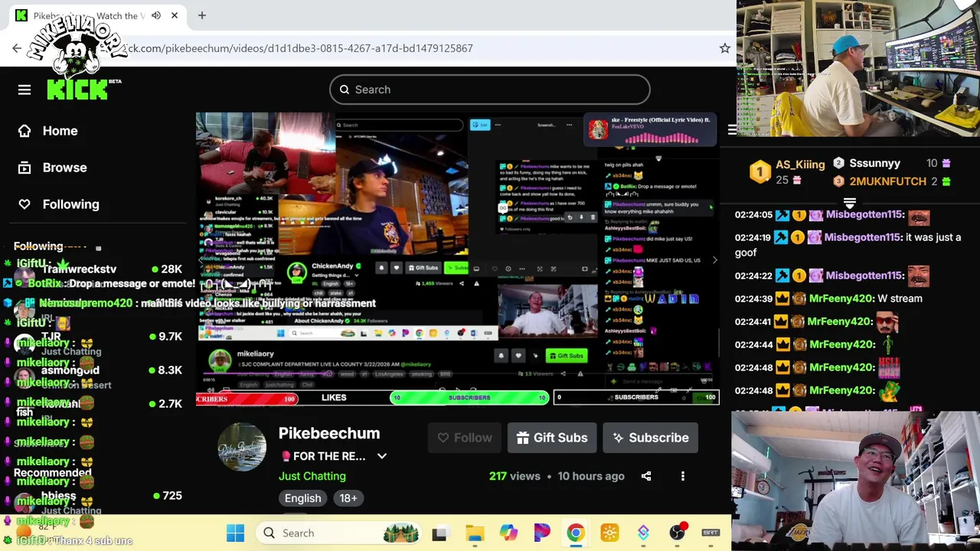
Task: Click the '10 hours ago' timestamp
Action: pos(591,476)
